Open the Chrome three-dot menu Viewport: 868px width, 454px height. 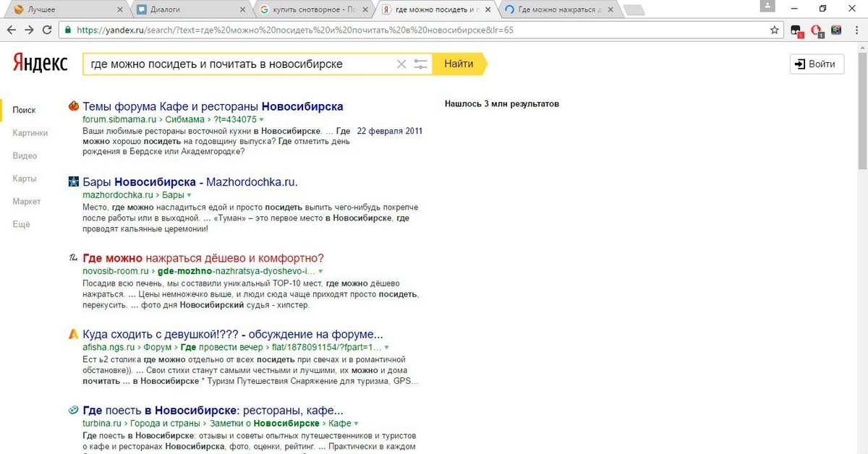[x=856, y=30]
